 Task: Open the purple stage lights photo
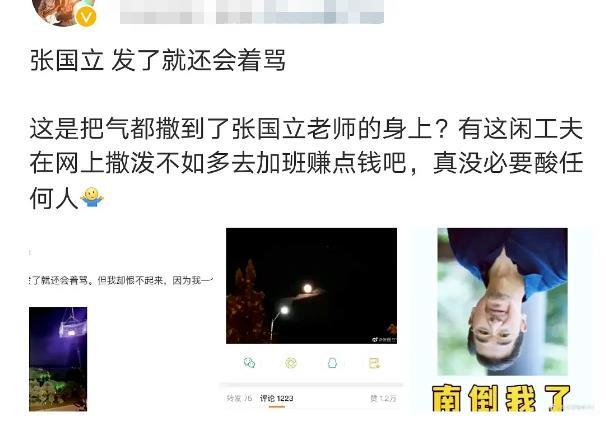point(58,359)
